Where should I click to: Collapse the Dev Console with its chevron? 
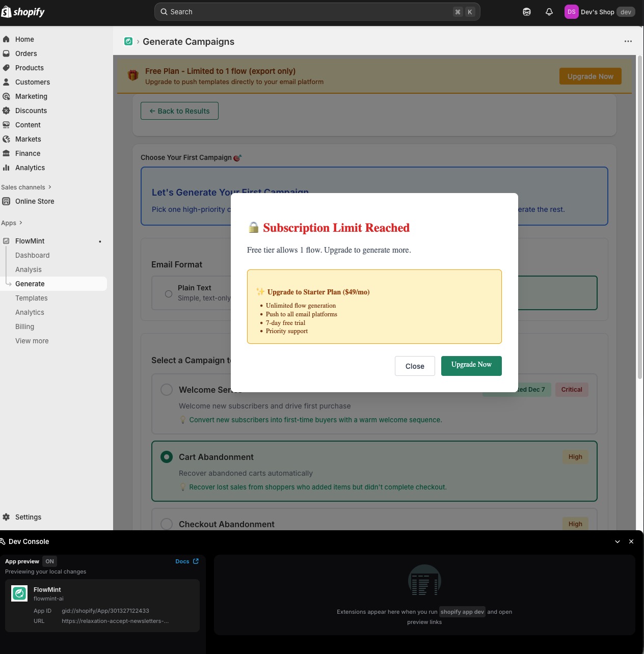tap(617, 541)
